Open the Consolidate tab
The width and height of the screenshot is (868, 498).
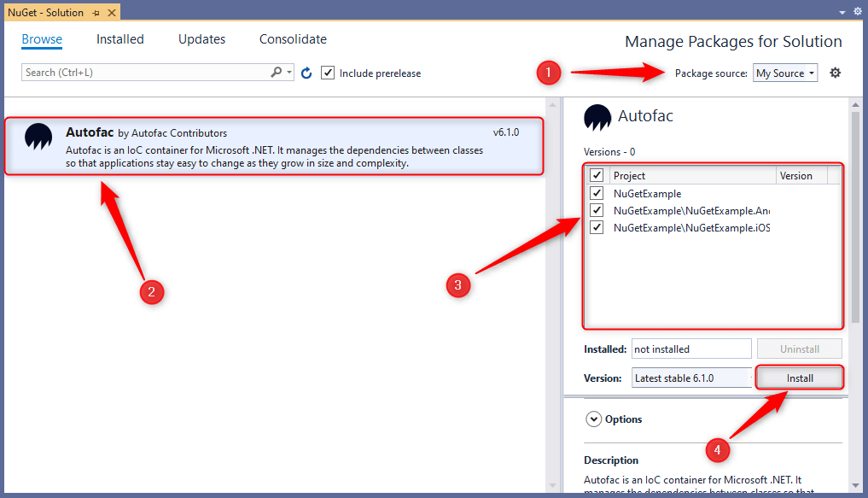[x=293, y=39]
